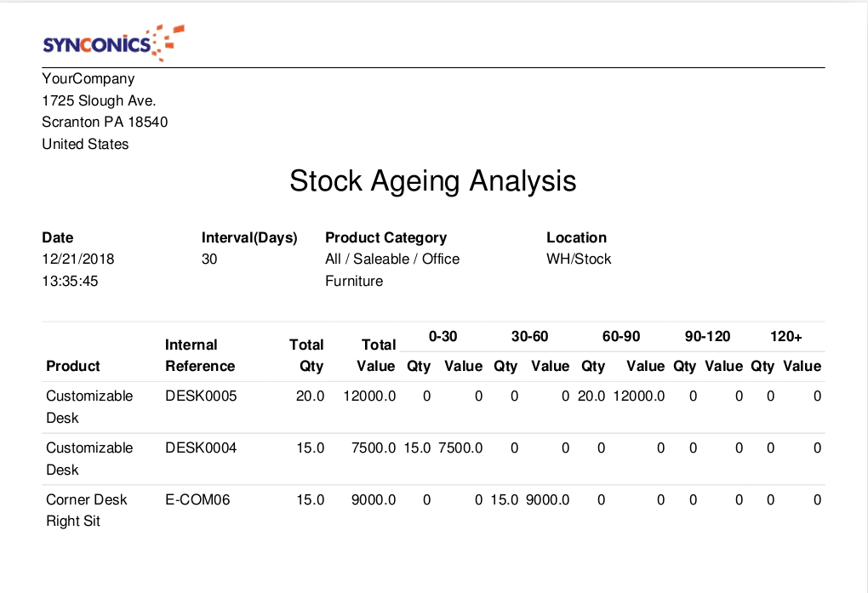Click the 60-90 ageing range header

click(x=621, y=336)
